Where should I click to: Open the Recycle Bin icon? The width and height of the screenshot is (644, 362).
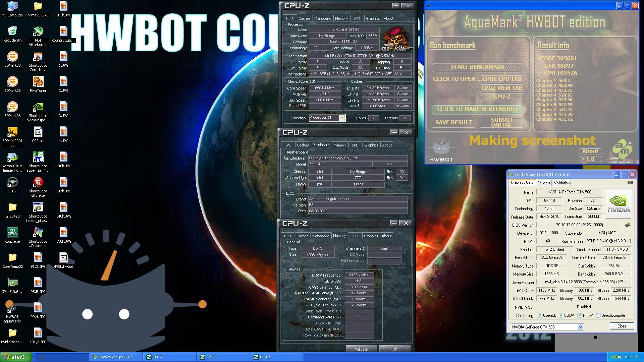point(12,34)
